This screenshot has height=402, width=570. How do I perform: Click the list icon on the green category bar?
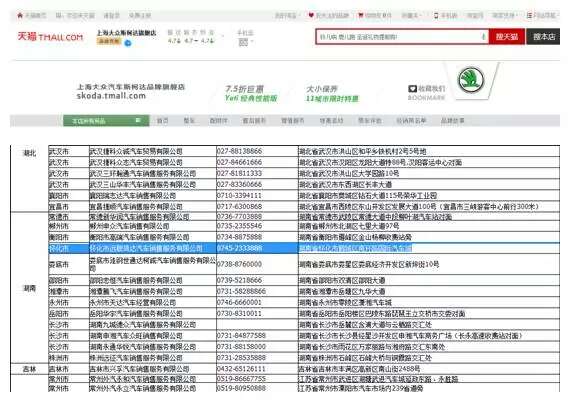coord(138,120)
